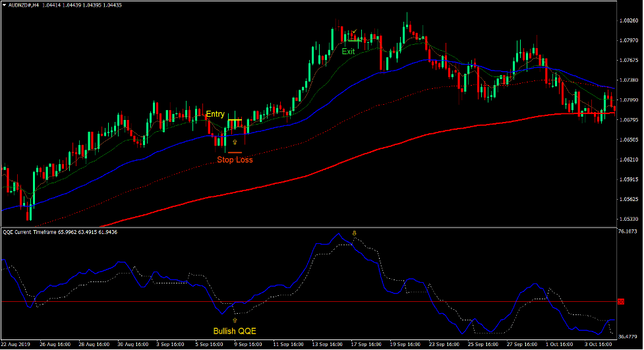Click the 3 Oct 16:00 time label
Image resolution: width=644 pixels, height=350 pixels.
coord(599,344)
